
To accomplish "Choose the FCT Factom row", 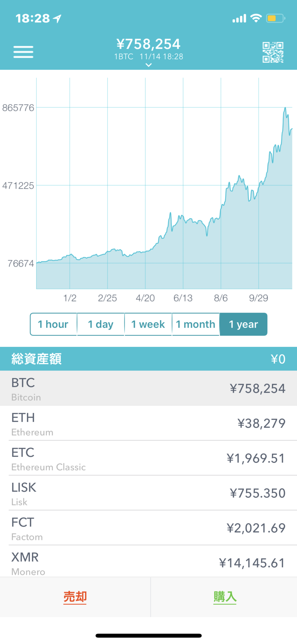I will click(148, 528).
